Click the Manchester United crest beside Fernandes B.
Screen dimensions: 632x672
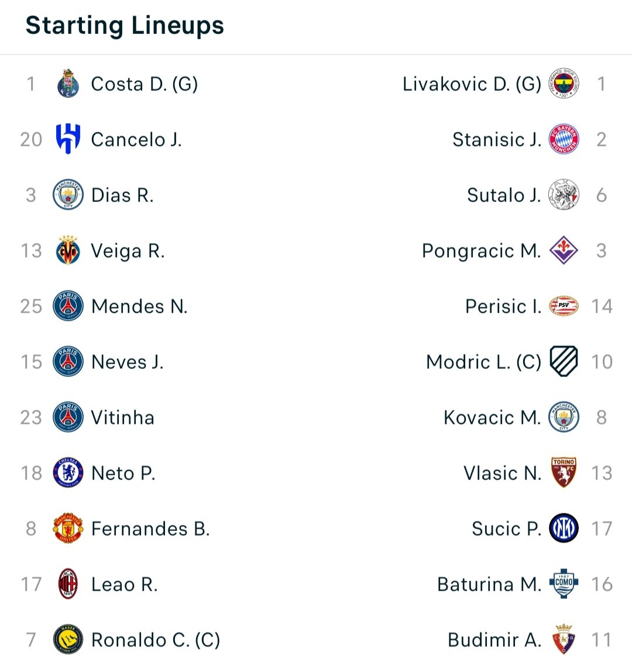point(68,529)
